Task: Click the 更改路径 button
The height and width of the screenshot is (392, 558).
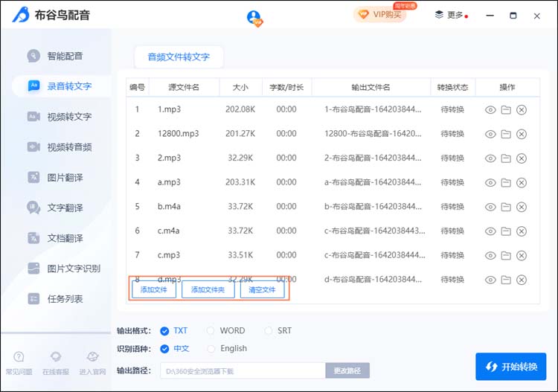Action: point(347,371)
